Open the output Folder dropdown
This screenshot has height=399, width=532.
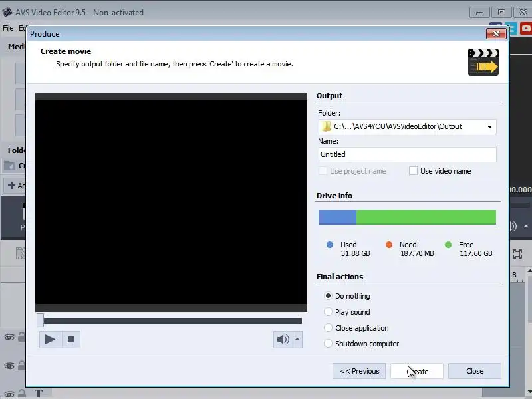coord(489,127)
